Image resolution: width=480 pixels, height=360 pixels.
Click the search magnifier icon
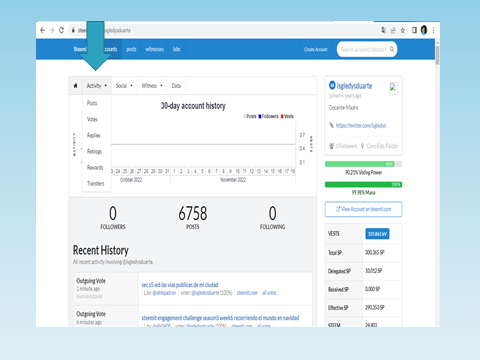392,49
